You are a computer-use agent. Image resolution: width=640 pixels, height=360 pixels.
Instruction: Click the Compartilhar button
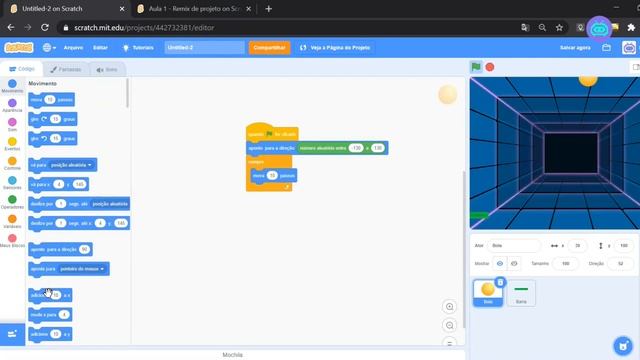click(269, 48)
